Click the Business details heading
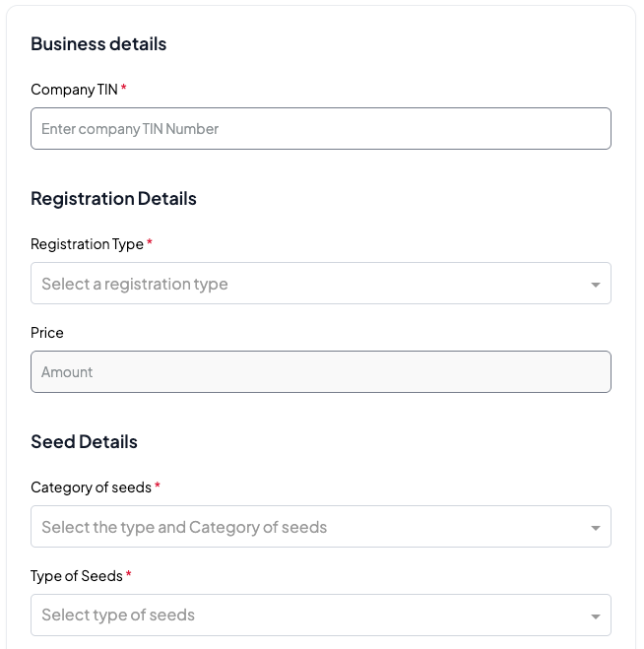 pos(98,44)
